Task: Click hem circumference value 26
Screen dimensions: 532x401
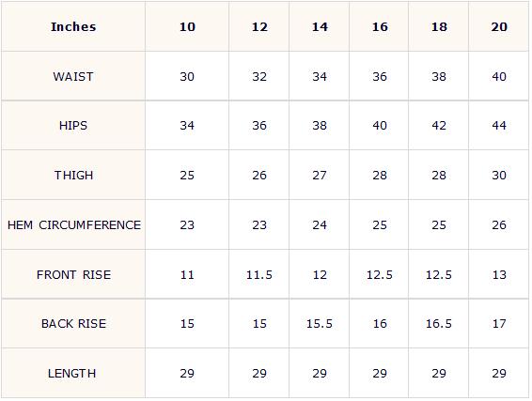Action: 499,225
